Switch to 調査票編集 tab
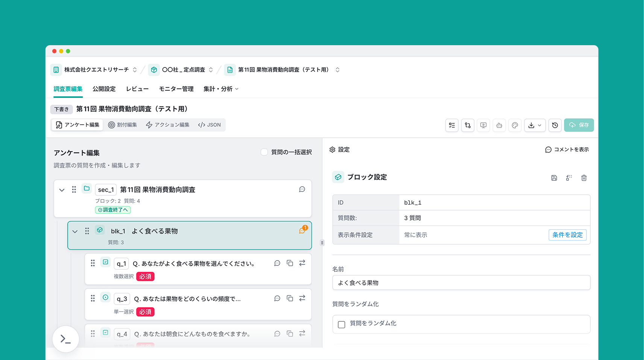The image size is (644, 360). 68,89
